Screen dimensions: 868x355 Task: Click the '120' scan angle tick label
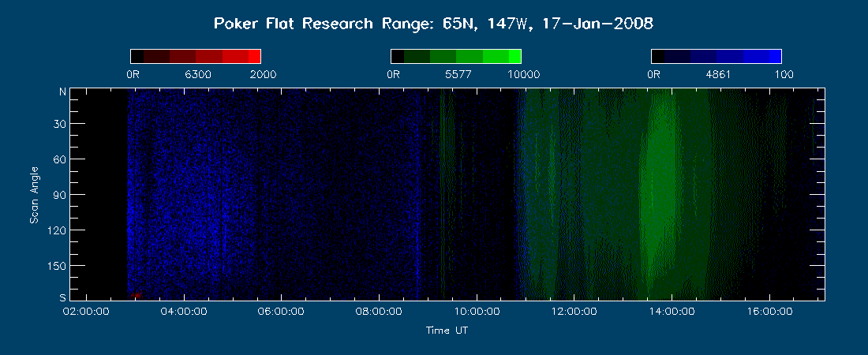click(57, 230)
